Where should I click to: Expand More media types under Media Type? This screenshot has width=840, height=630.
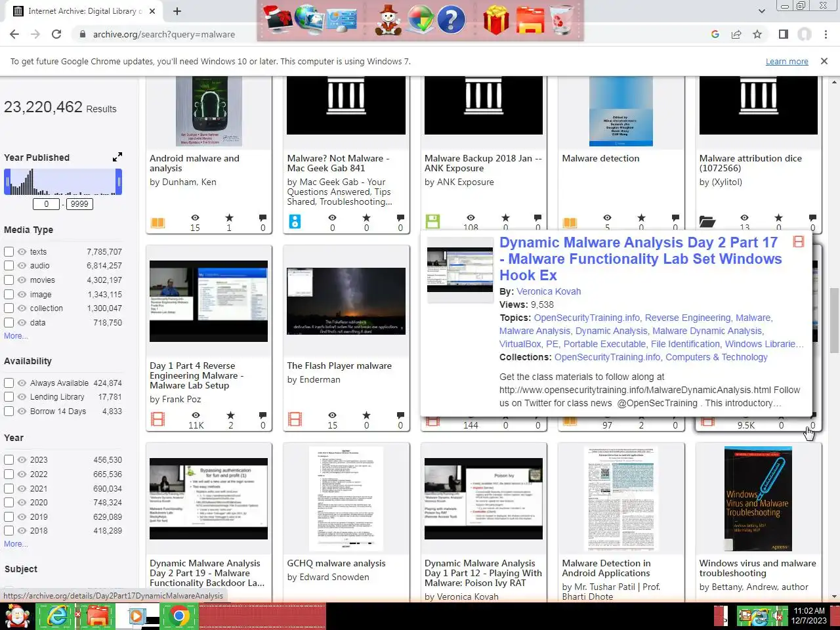(x=16, y=336)
